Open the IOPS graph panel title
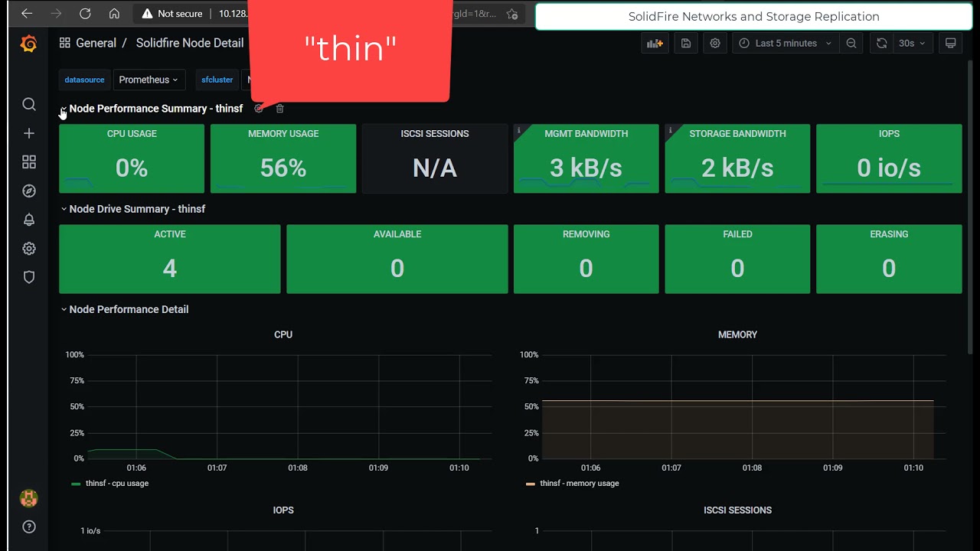Image resolution: width=980 pixels, height=551 pixels. tap(283, 510)
